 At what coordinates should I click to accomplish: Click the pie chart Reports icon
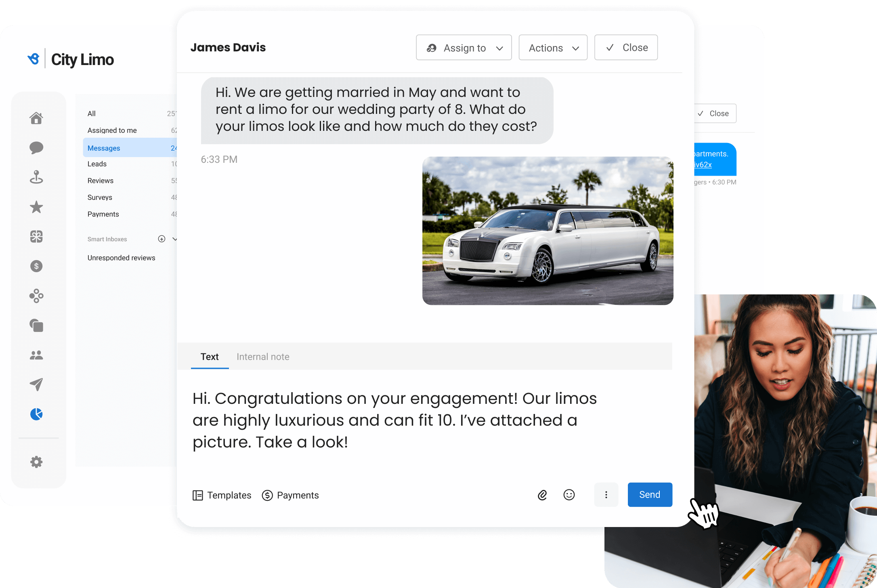36,414
